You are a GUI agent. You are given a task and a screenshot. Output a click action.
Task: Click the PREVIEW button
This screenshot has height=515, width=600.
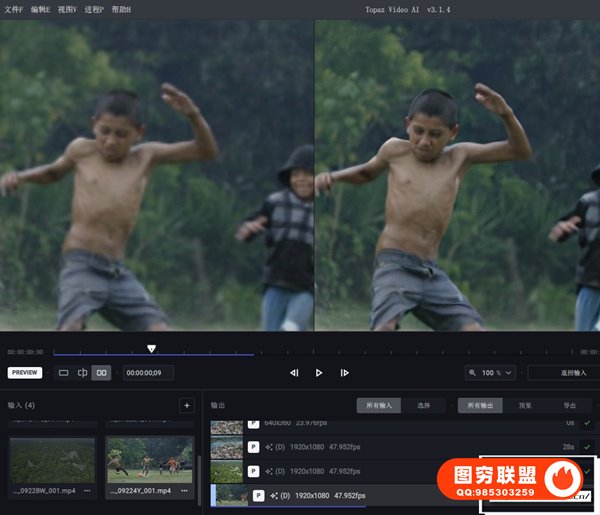coord(25,373)
